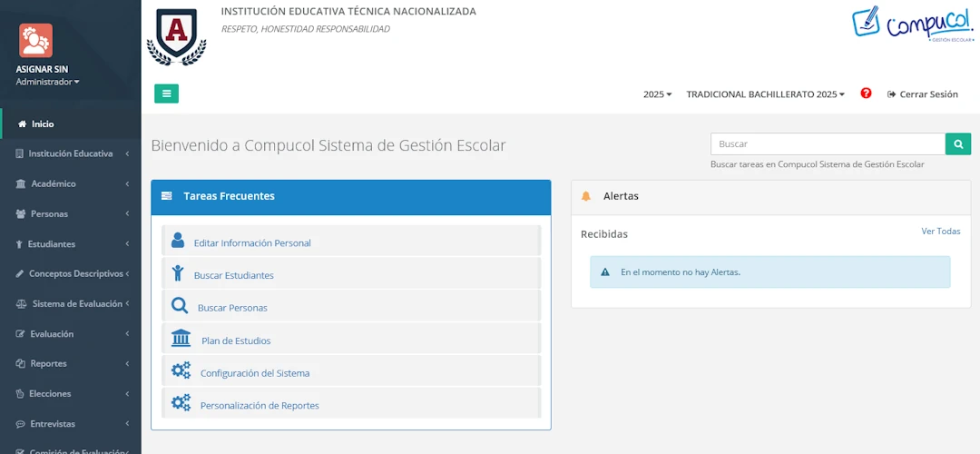980x454 pixels.
Task: Click the home icon next to Inicio
Action: click(x=22, y=123)
